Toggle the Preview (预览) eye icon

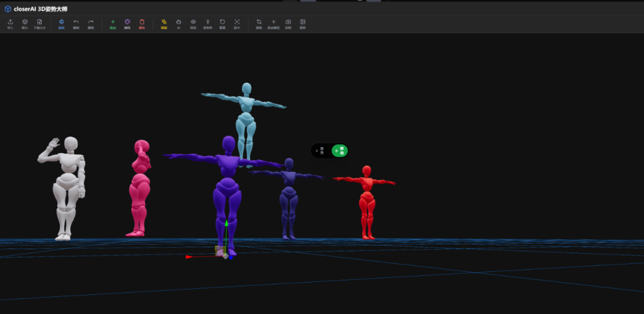coord(193,23)
